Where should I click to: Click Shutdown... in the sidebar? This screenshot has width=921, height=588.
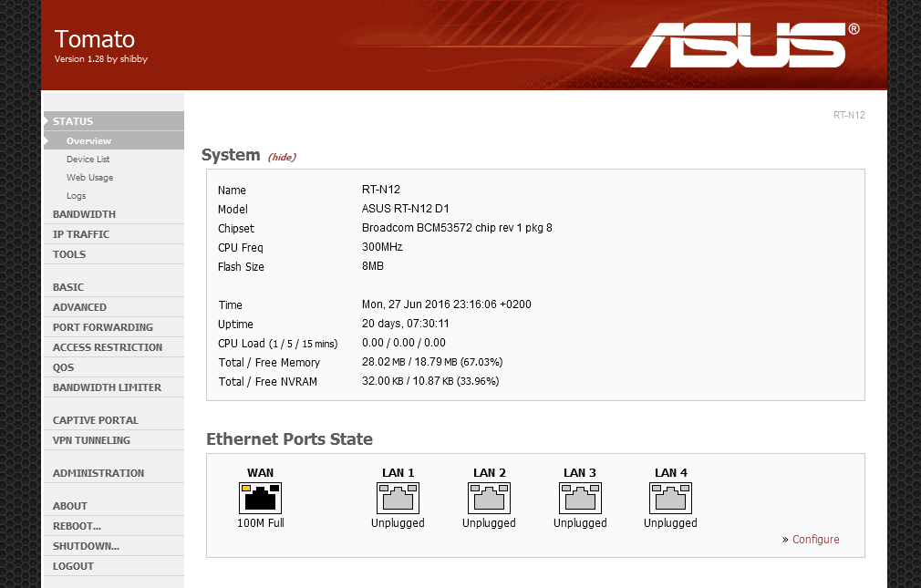(114, 546)
